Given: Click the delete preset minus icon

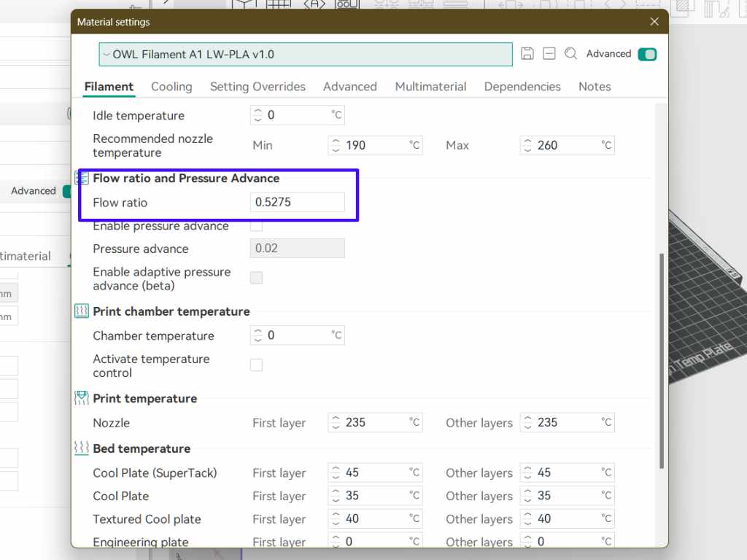Looking at the screenshot, I should pyautogui.click(x=549, y=54).
